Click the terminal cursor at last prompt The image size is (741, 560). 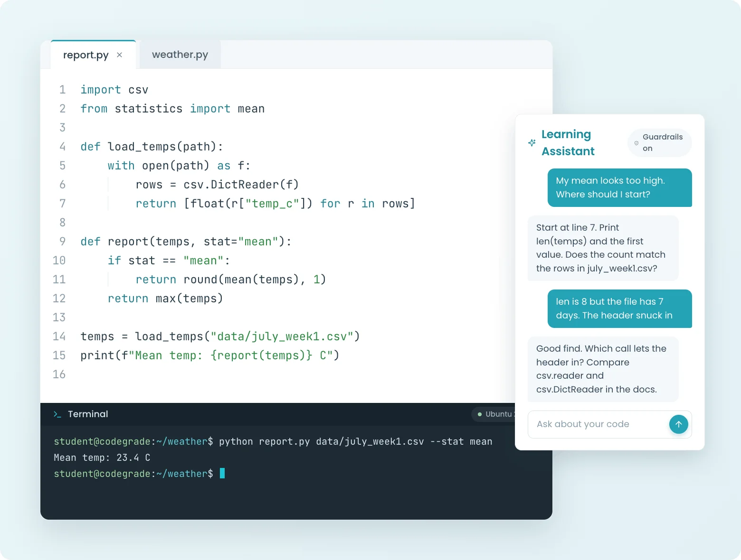click(x=222, y=473)
